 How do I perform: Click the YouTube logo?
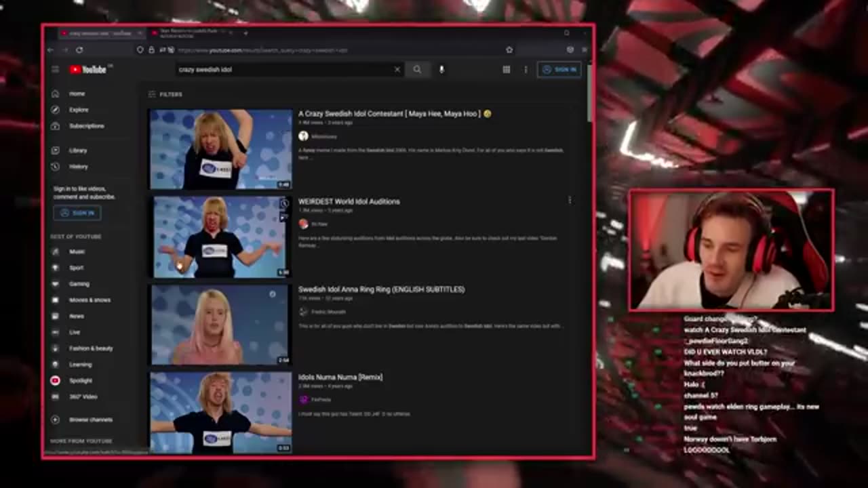(87, 69)
